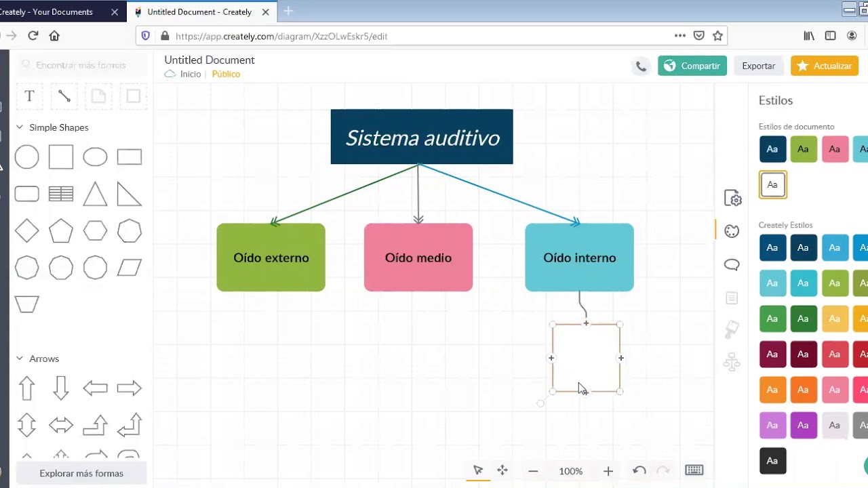
Task: Select the Sistema auditivo shape
Action: coord(422,137)
